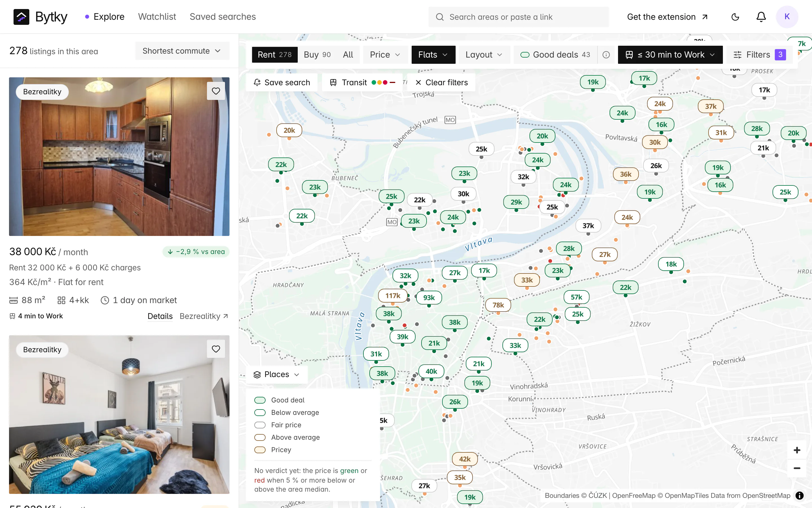Open Saved searches tab

pyautogui.click(x=222, y=17)
